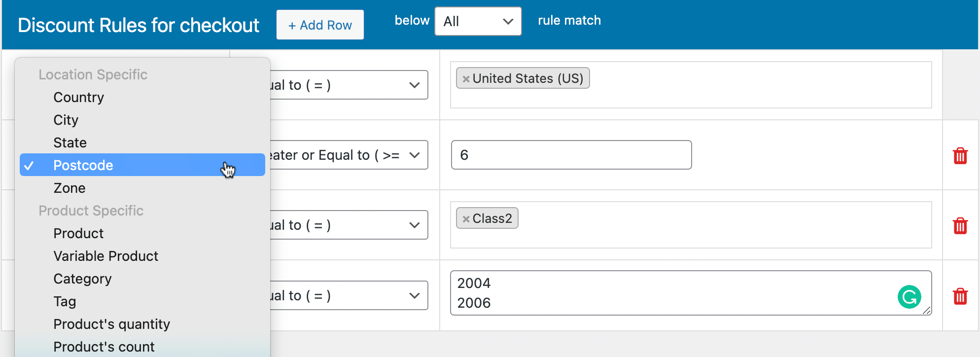
Task: Choose Country from the condition list
Action: point(78,97)
